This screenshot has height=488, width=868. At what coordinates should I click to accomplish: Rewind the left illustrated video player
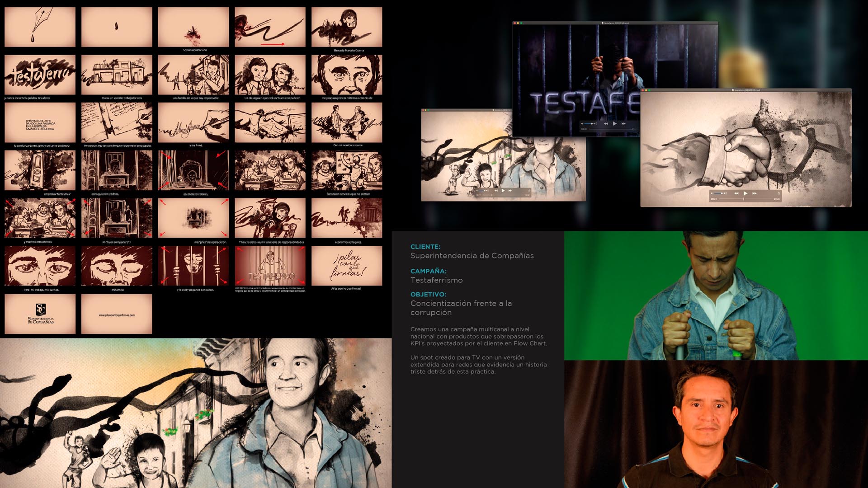(496, 191)
